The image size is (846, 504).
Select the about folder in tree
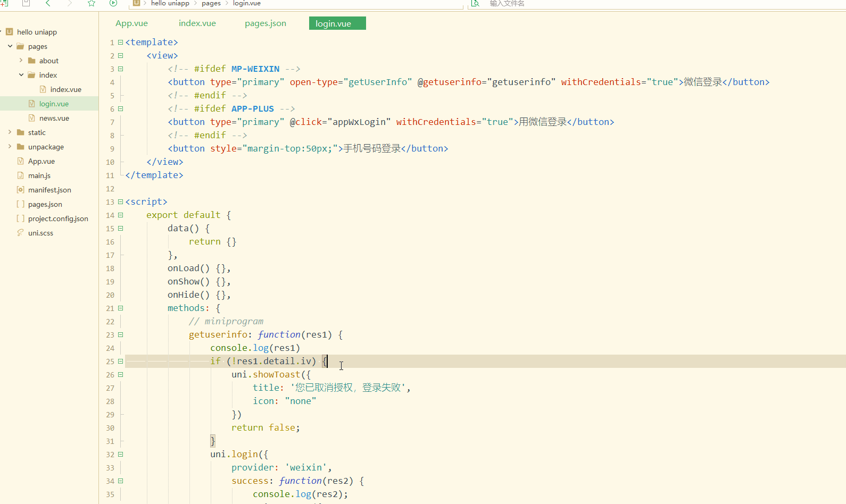pos(49,61)
